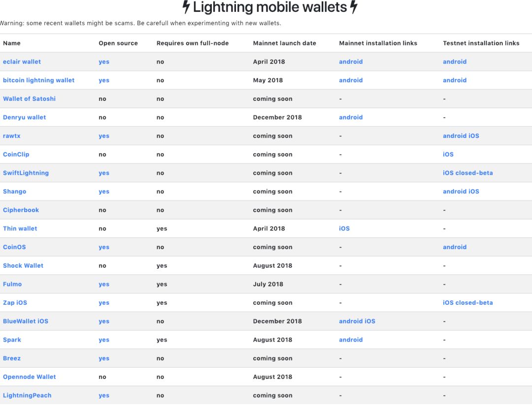Open Shango open source 'yes' link
The height and width of the screenshot is (413, 532).
(104, 191)
